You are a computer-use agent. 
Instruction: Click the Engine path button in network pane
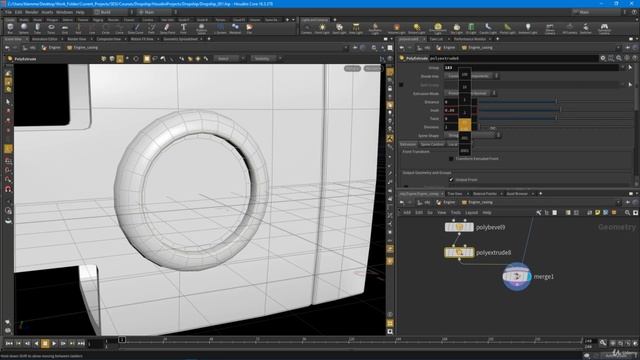(446, 202)
